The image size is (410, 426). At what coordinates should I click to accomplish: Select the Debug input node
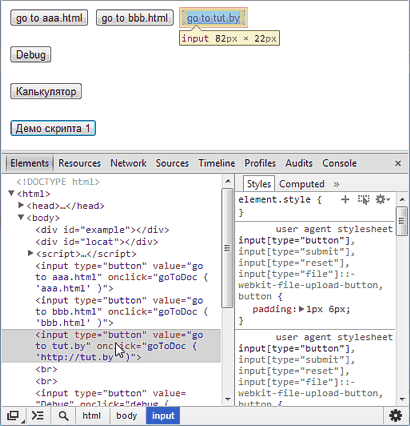pos(111,398)
